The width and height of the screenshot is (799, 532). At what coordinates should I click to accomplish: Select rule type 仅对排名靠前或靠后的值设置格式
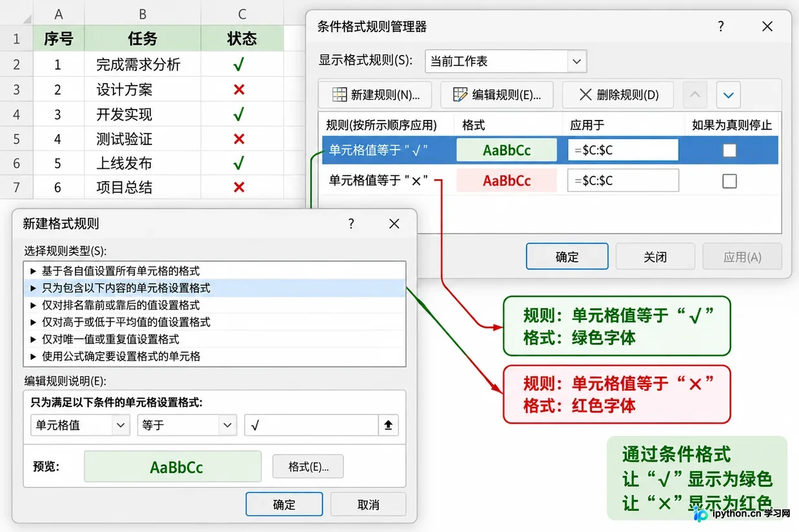[x=215, y=305]
